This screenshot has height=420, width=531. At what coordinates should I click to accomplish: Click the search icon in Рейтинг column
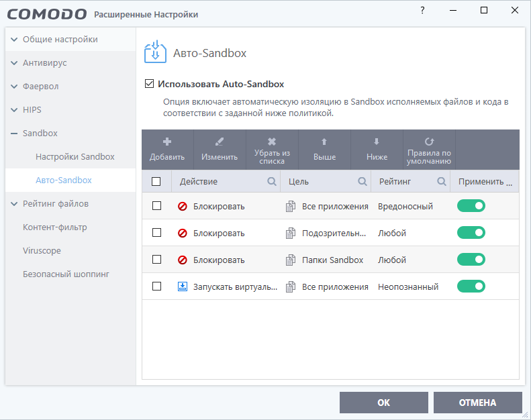442,181
